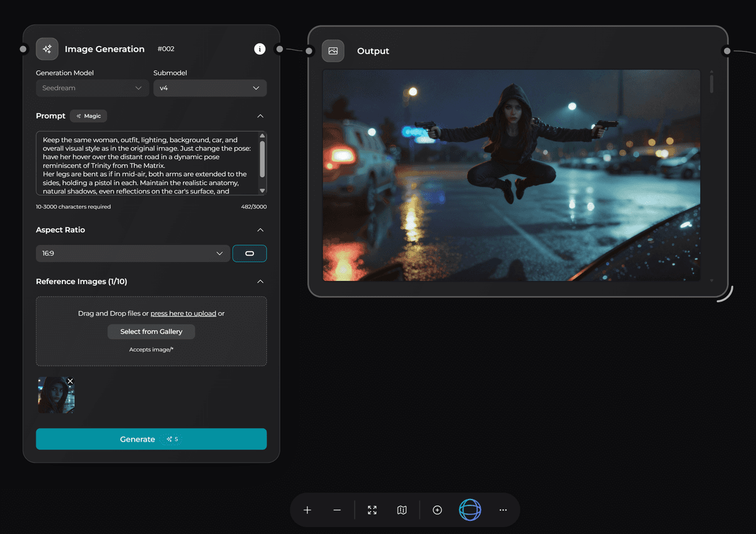Open the Submodel v4 dropdown
756x534 pixels.
(210, 88)
